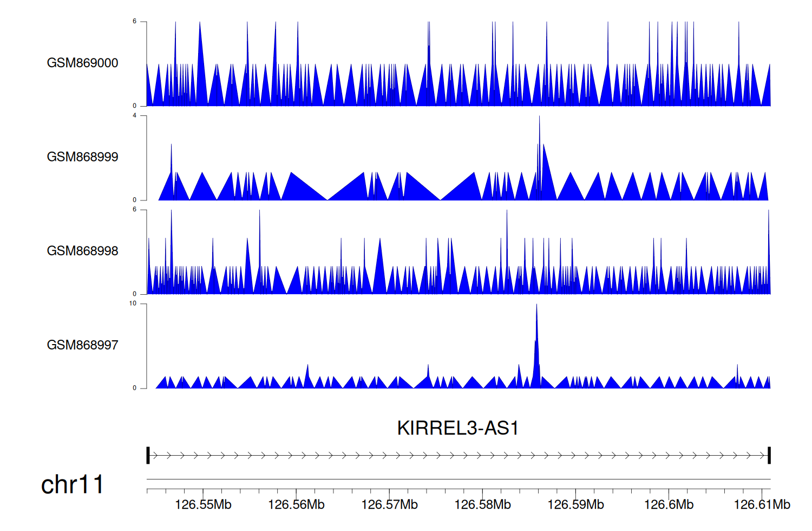This screenshot has height=531, width=812.
Task: Click the 126.58Mb axis label
Action: coord(482,505)
